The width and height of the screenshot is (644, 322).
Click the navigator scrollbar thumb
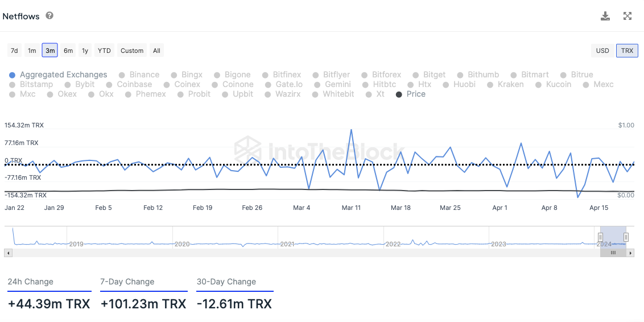click(613, 253)
